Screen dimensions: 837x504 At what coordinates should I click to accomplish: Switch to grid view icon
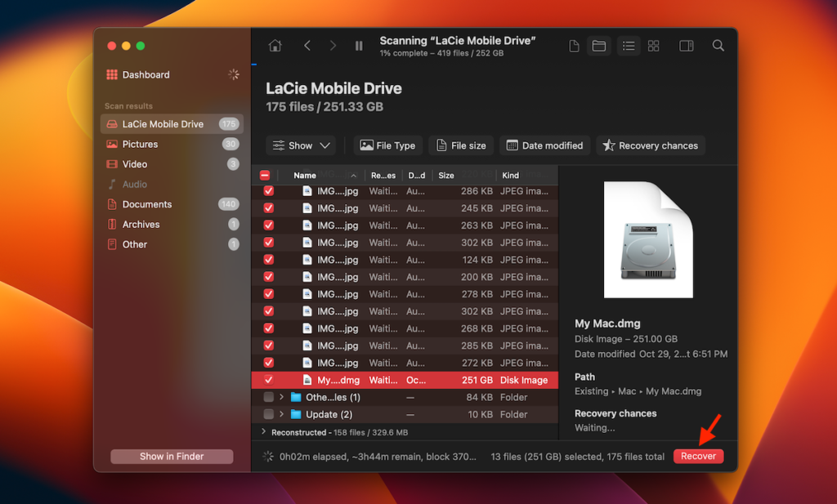pyautogui.click(x=654, y=46)
